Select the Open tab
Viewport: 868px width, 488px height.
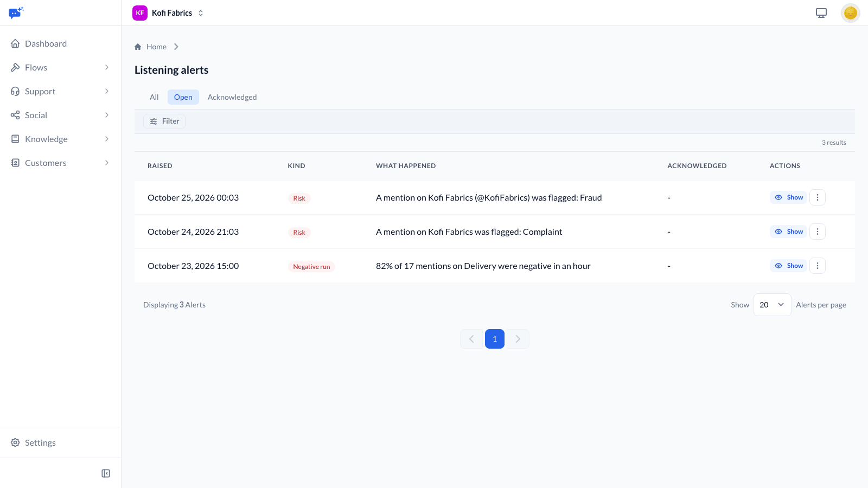coord(183,97)
